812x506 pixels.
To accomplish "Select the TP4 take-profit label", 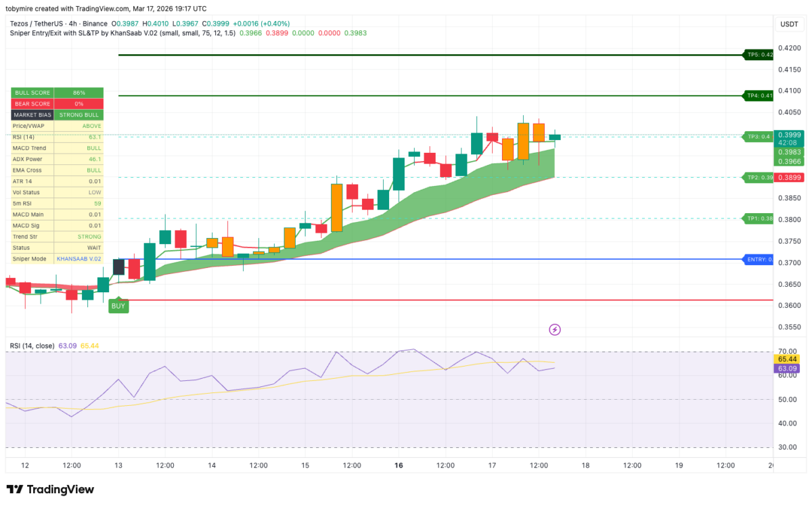I will tap(759, 95).
